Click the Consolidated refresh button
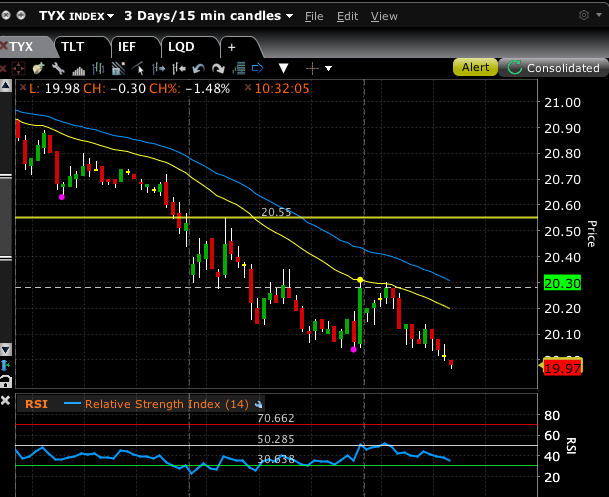This screenshot has height=497, width=609. coord(553,68)
